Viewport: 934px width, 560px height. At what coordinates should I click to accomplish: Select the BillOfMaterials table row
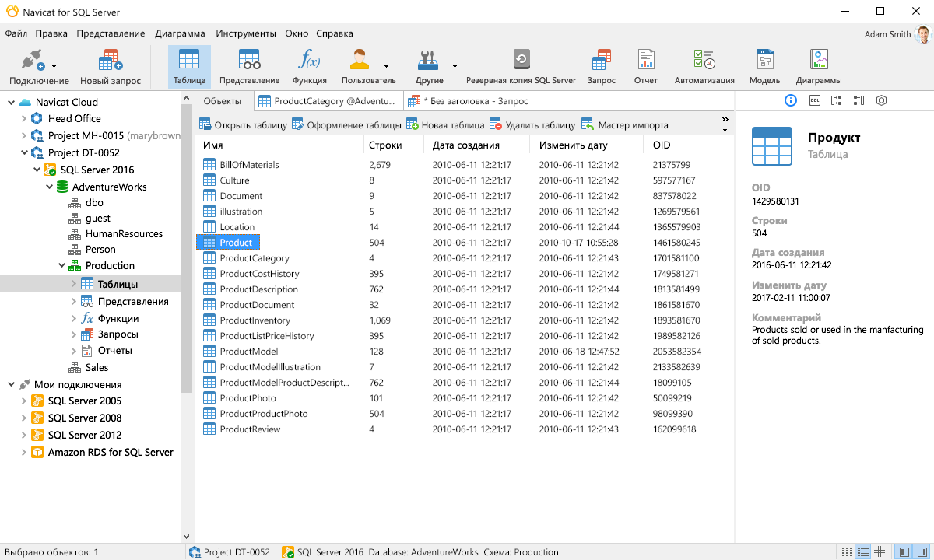coord(464,165)
